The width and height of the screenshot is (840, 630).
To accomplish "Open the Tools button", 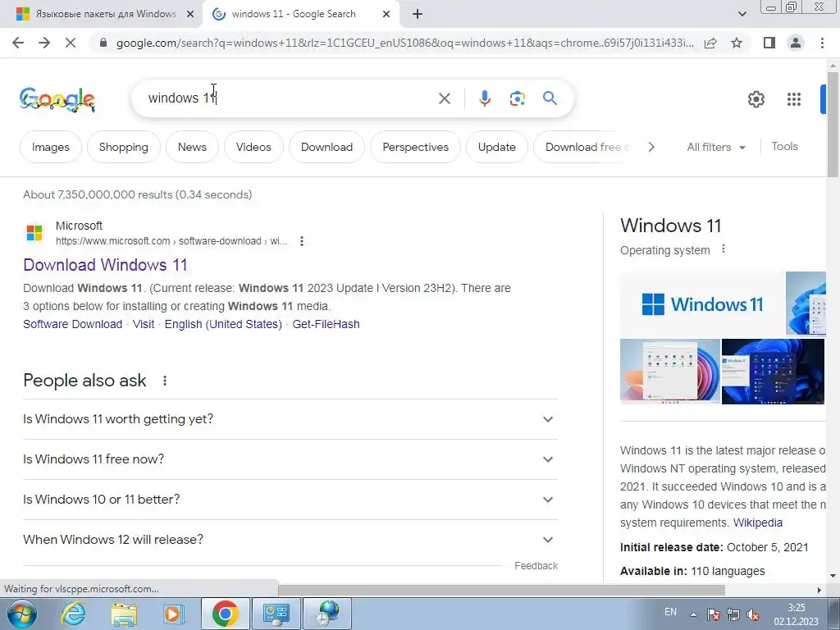I will coord(784,146).
